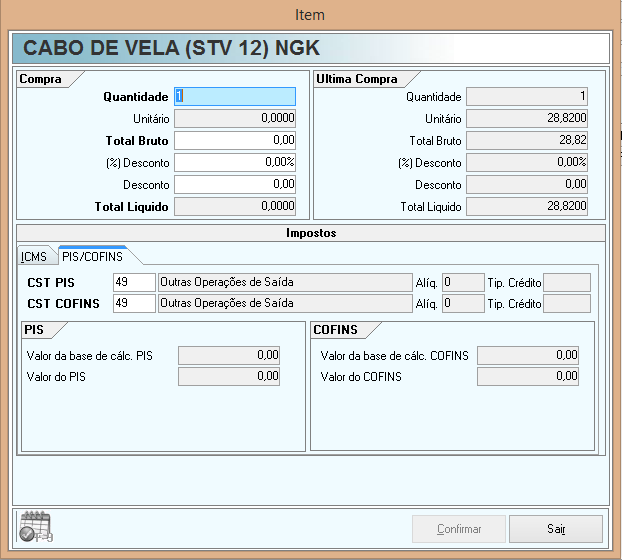Click the CST COFINS Tip. Crédito field
This screenshot has width=622, height=560.
click(567, 303)
